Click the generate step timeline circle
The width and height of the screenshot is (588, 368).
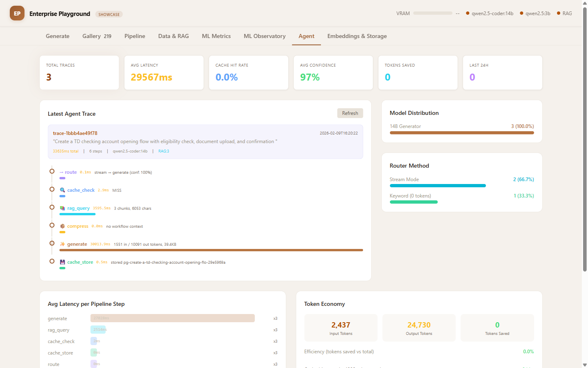tap(52, 243)
